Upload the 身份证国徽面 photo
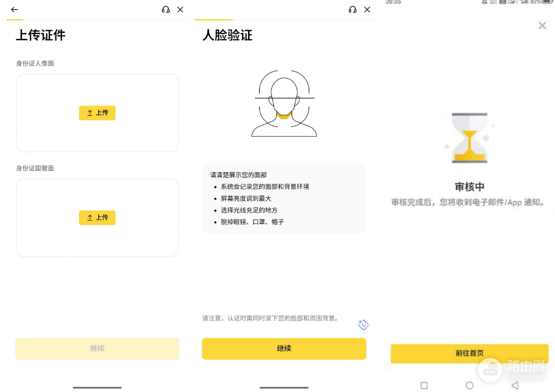This screenshot has height=392, width=555. 97,217
